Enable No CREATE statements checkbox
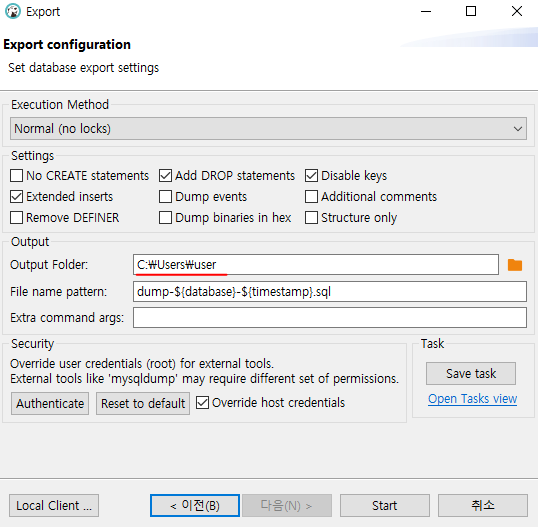Screen dimensions: 538x527 (16, 176)
